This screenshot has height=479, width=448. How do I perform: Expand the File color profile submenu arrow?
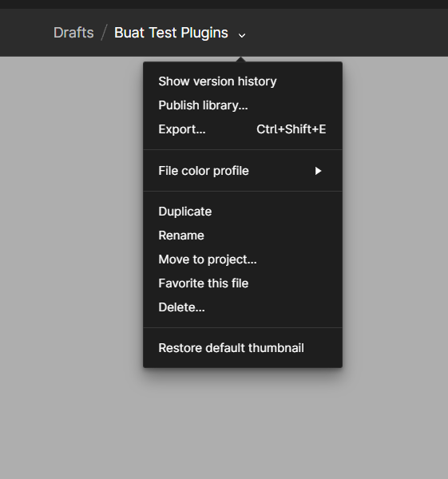tap(318, 171)
